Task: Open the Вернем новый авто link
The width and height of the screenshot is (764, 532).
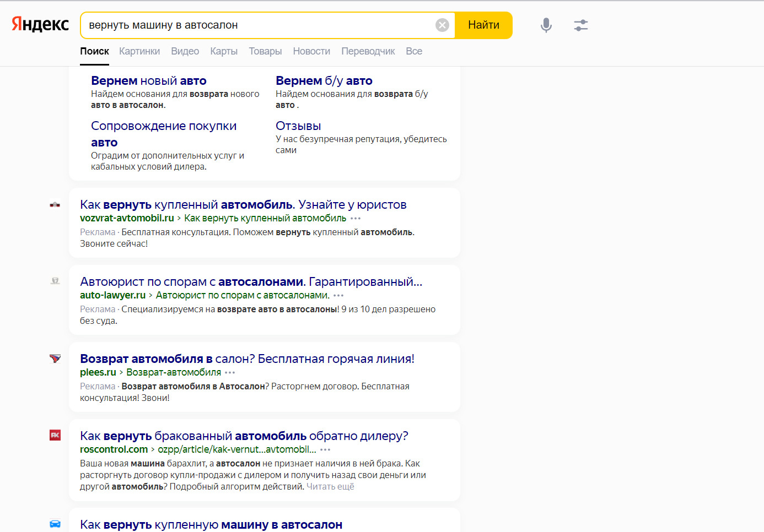Action: pos(149,81)
